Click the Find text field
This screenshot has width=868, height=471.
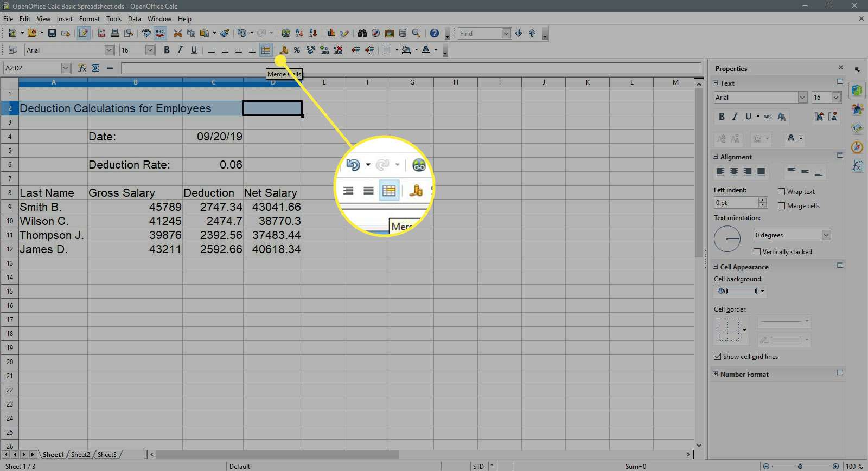pyautogui.click(x=480, y=33)
